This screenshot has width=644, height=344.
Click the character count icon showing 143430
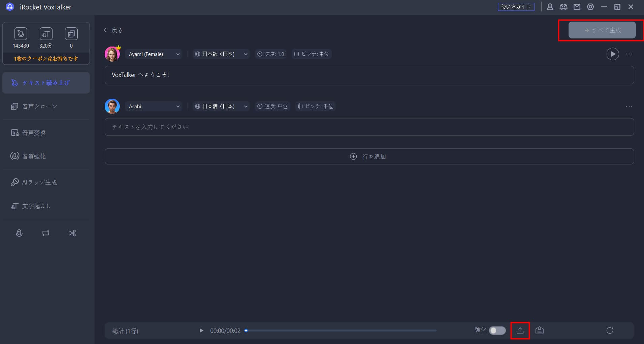[x=21, y=34]
